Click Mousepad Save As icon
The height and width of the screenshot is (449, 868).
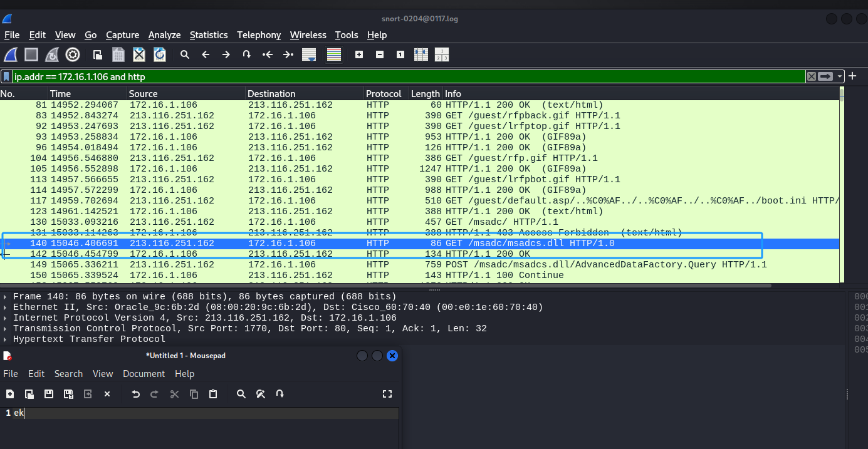coord(68,394)
